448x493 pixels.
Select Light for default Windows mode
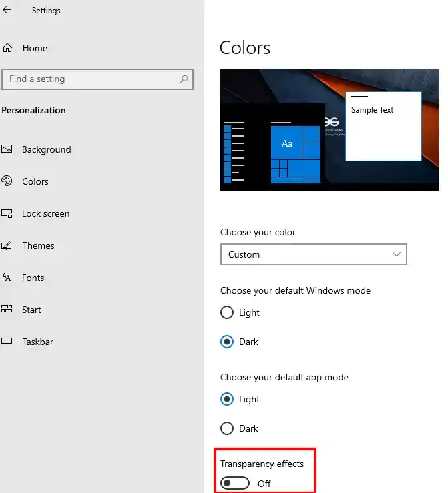(227, 312)
